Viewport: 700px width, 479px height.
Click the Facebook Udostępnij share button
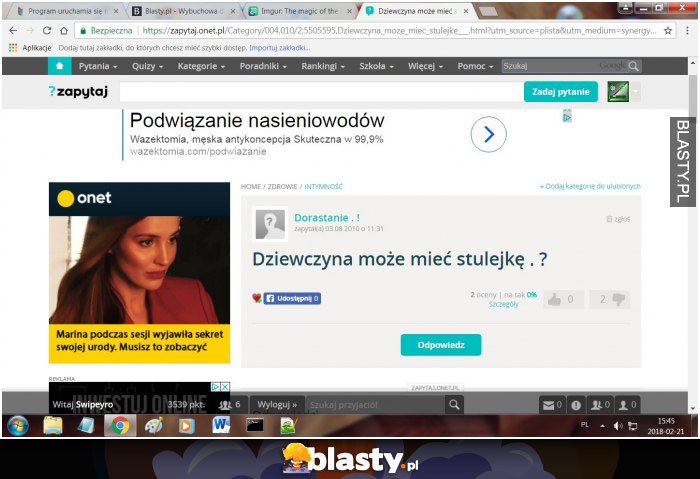point(292,298)
